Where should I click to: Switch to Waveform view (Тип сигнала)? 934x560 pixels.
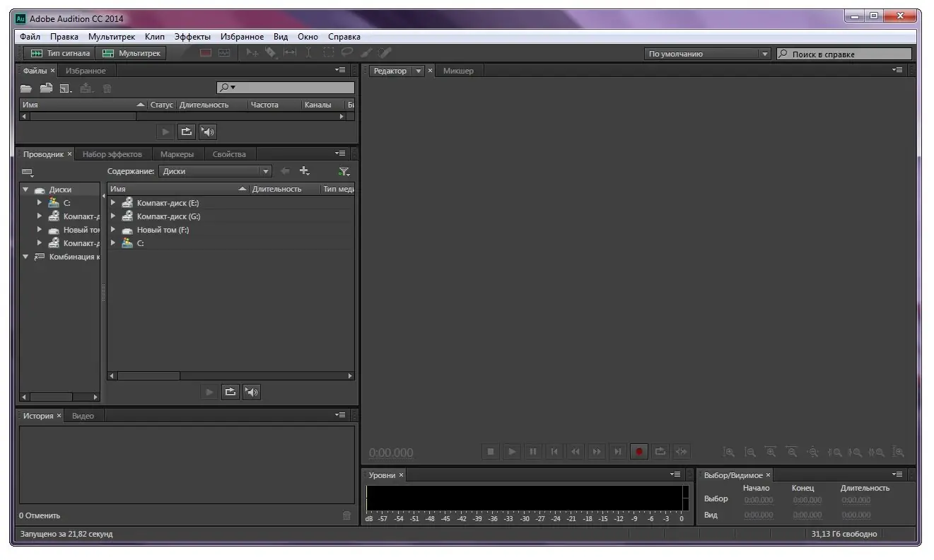[59, 53]
